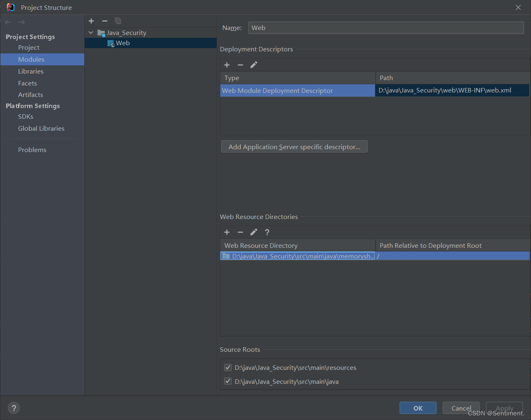Viewport: 531px width, 420px height.
Task: Add a deployment descriptor
Action: (x=227, y=65)
